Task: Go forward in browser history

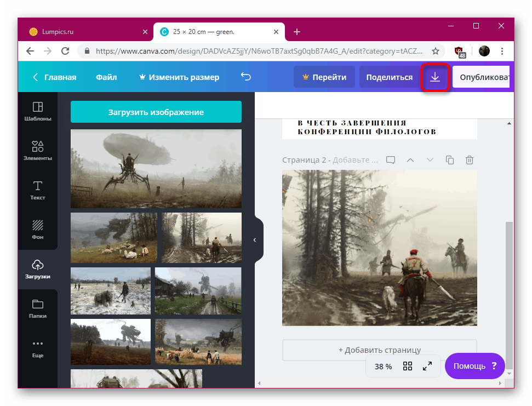Action: (48, 51)
